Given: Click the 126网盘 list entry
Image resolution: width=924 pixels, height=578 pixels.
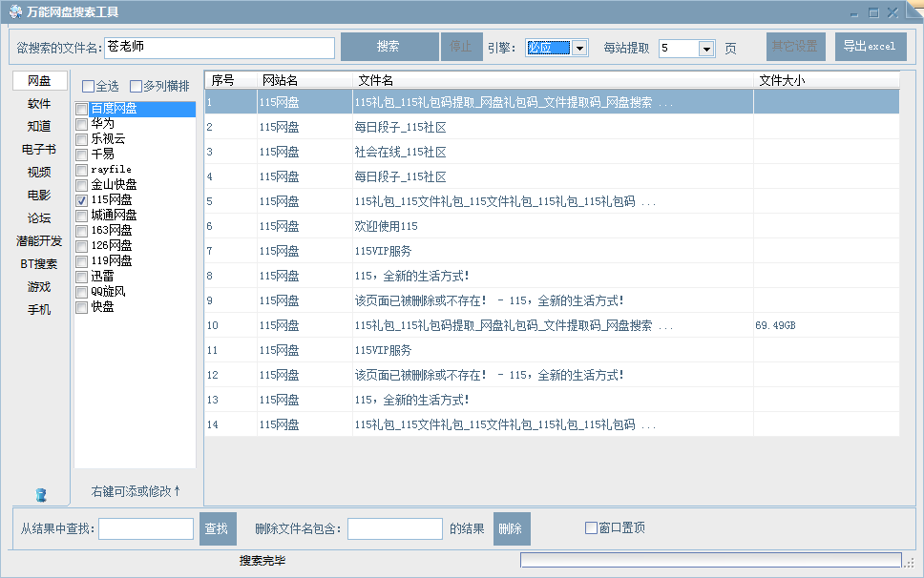Looking at the screenshot, I should pyautogui.click(x=112, y=245).
